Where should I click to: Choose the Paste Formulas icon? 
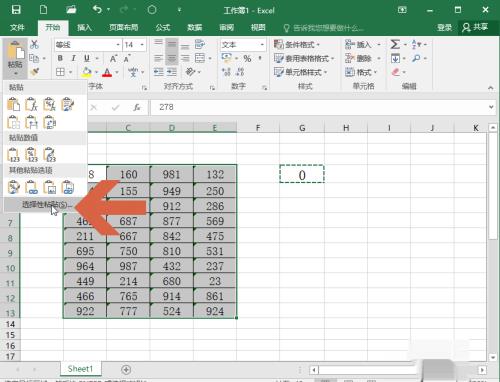[x=31, y=104]
